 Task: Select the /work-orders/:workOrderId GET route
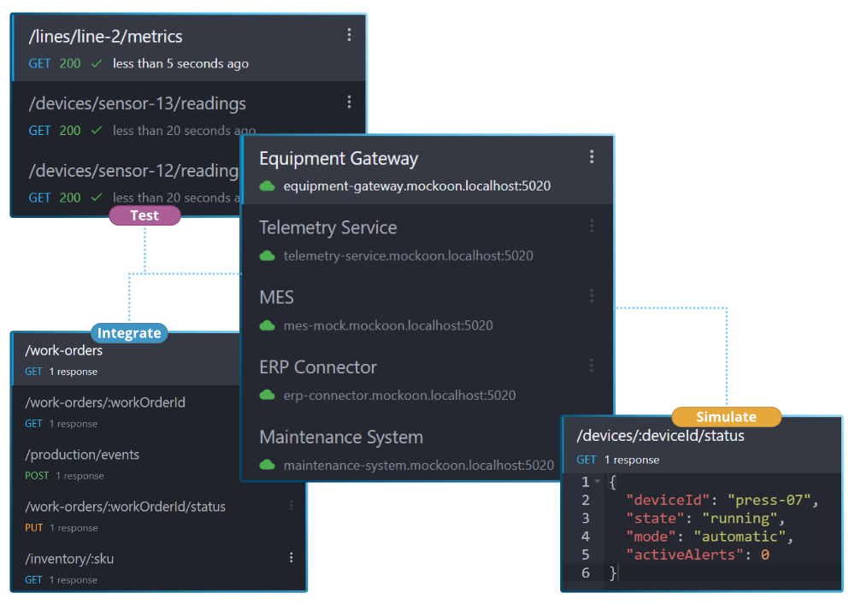pyautogui.click(x=127, y=413)
